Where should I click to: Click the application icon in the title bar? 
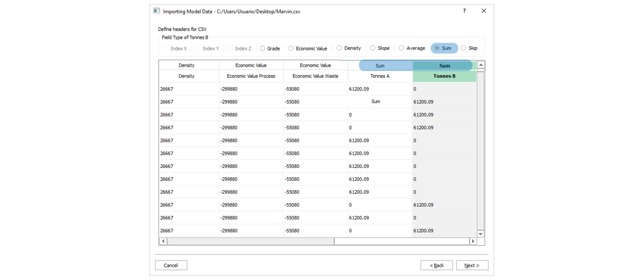(x=157, y=11)
